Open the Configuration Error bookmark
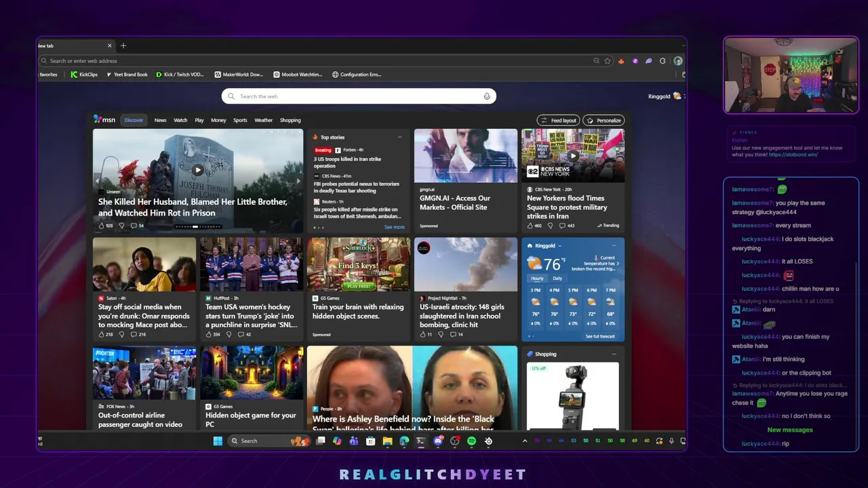 click(x=357, y=75)
